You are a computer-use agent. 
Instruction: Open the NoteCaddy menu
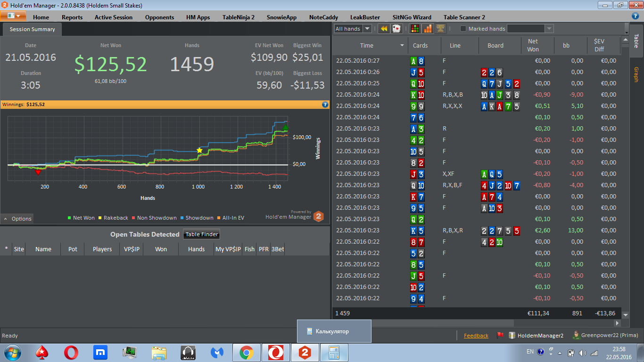coord(323,17)
